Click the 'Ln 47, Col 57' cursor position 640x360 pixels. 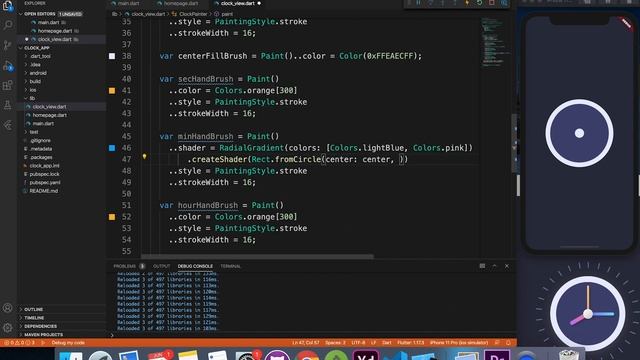click(306, 343)
